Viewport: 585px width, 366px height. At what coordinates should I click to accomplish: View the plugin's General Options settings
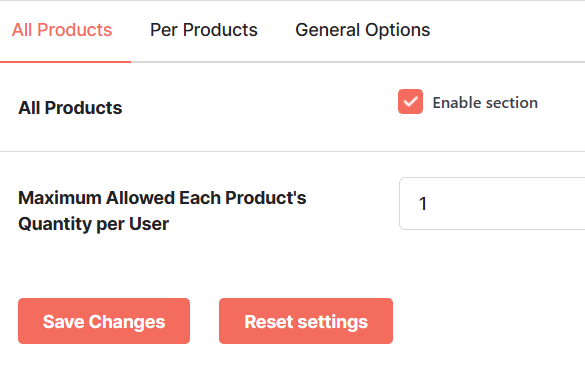point(363,30)
